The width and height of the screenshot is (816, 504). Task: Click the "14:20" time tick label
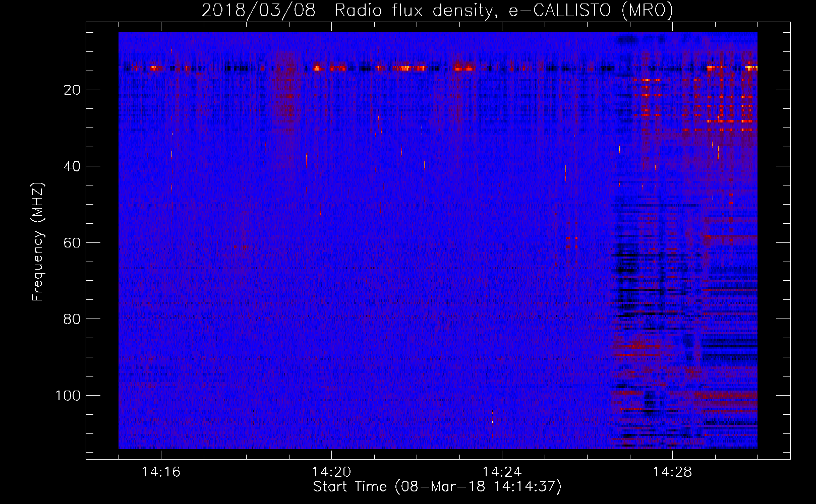[x=331, y=472]
